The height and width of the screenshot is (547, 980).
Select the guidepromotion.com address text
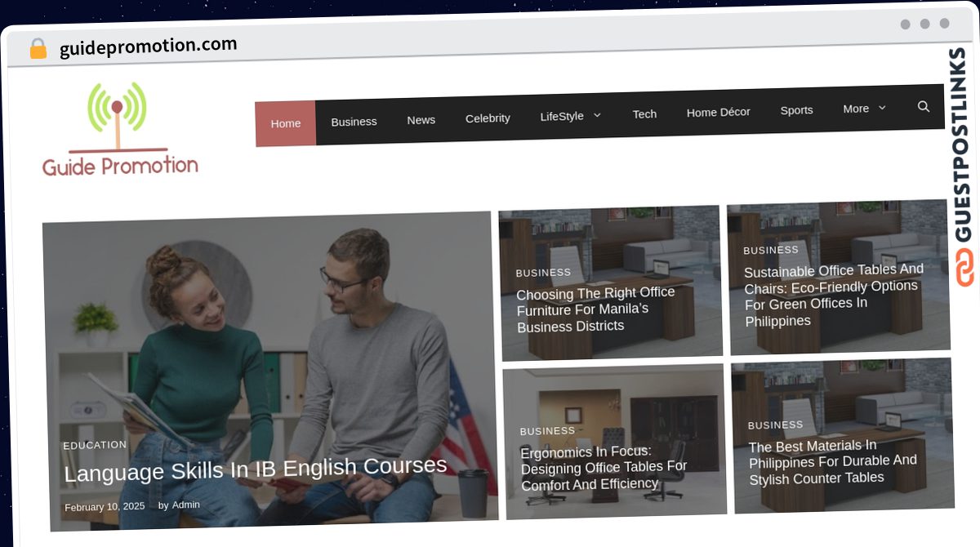click(x=148, y=46)
